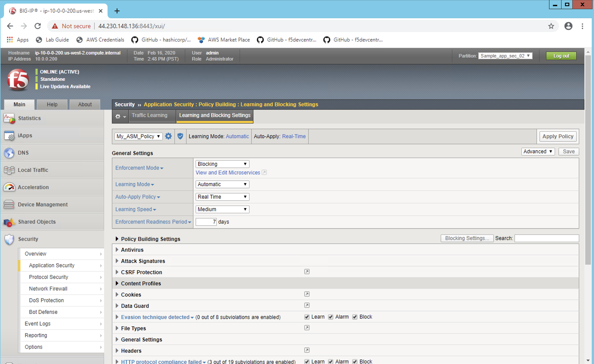Open policy settings gear next to My_ASM_Policy
Viewport: 594px width, 364px height.
pos(168,136)
